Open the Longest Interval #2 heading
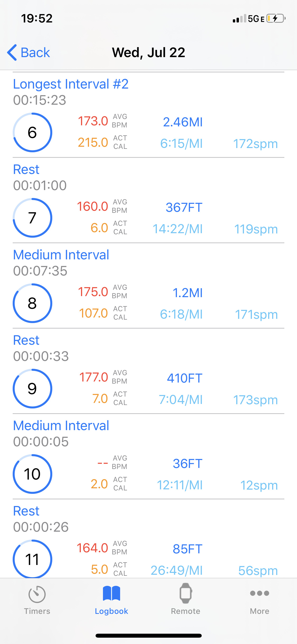Screen dimensions: 297x644 pos(71,84)
